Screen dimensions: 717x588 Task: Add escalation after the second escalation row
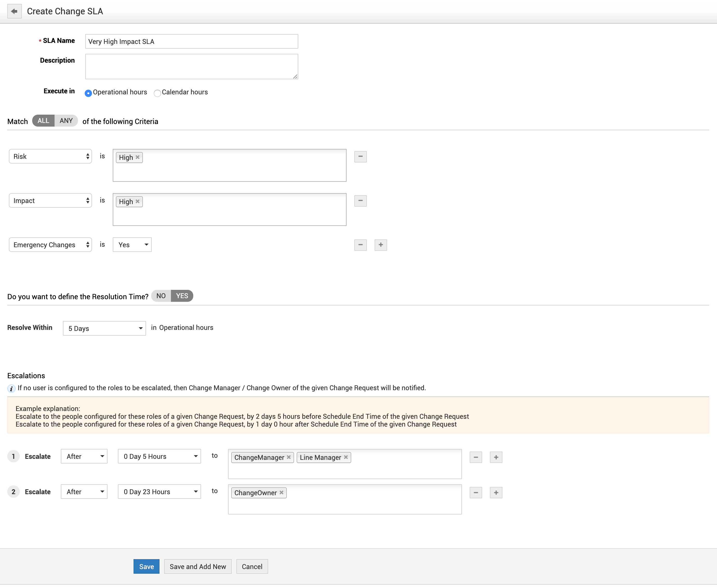point(496,493)
